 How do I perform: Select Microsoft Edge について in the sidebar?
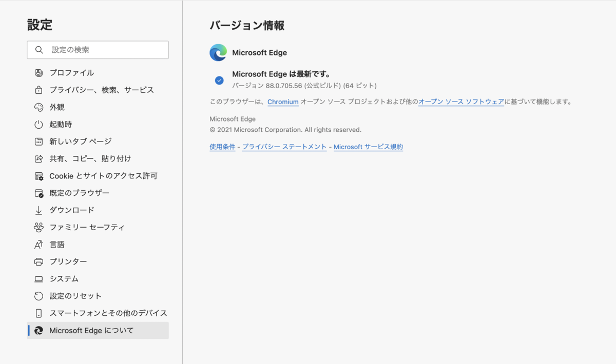(98, 331)
